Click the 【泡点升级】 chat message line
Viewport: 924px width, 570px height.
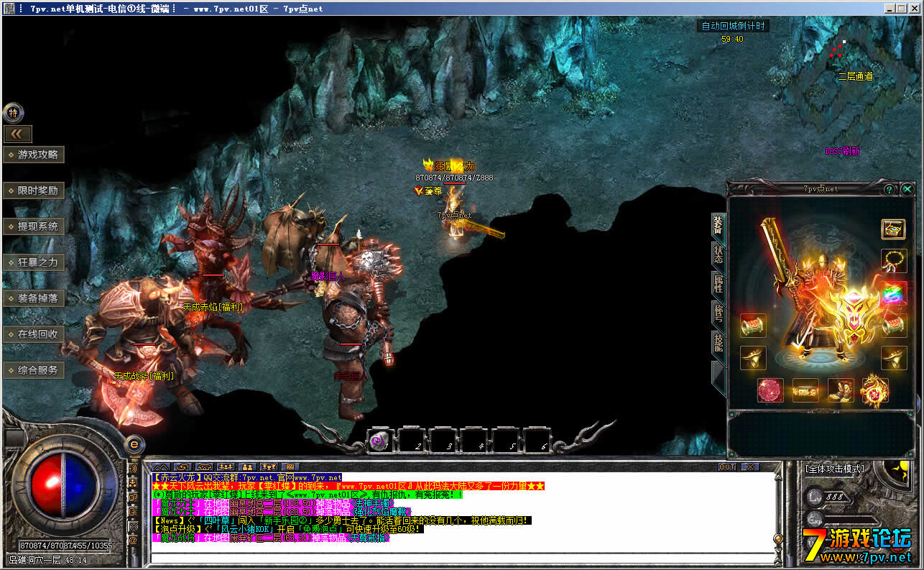point(287,529)
